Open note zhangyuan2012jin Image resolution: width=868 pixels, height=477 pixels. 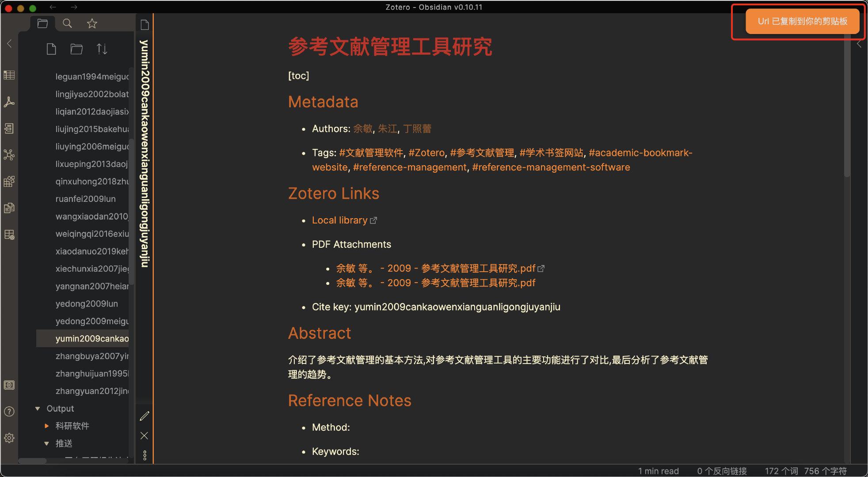pyautogui.click(x=92, y=391)
